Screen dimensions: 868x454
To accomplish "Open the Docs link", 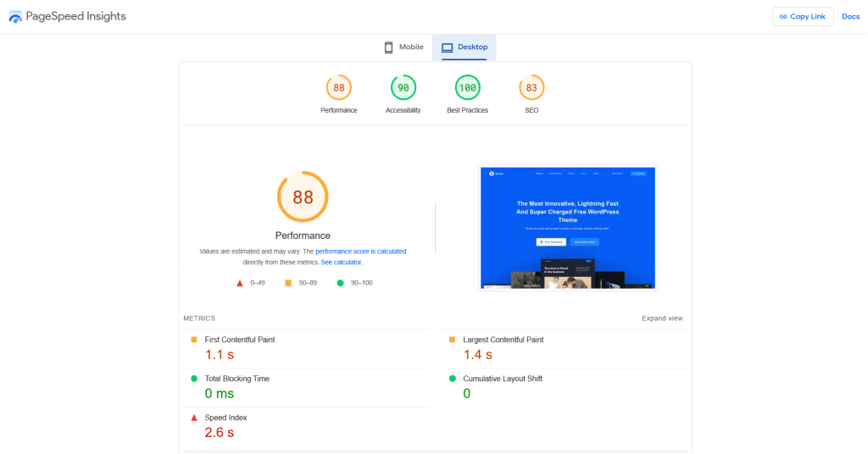I will click(x=850, y=16).
